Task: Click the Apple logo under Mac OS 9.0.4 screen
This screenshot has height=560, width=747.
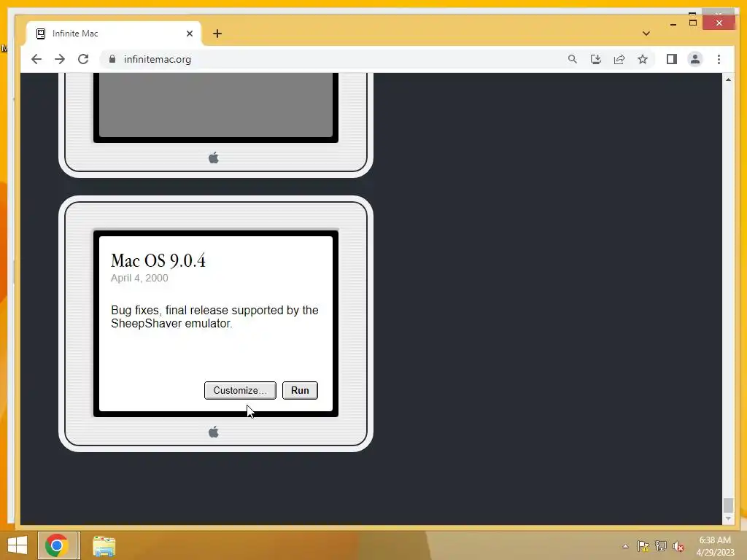Action: 214,432
